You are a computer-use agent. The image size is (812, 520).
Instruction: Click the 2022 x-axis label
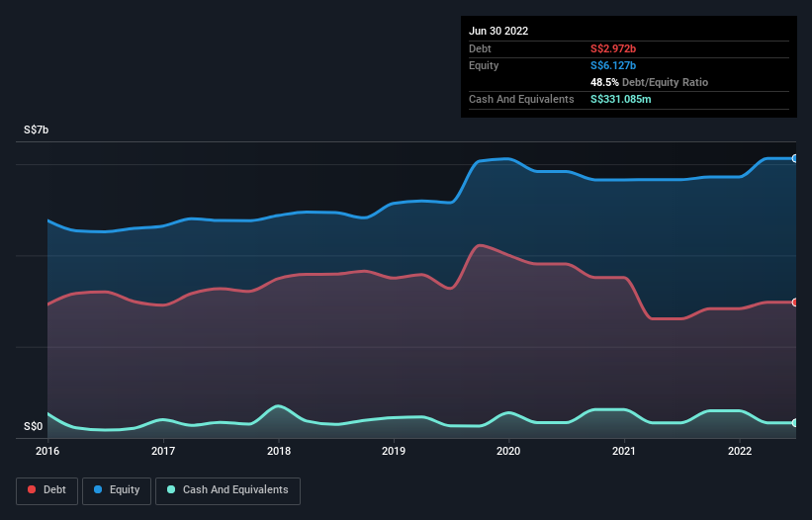point(740,451)
